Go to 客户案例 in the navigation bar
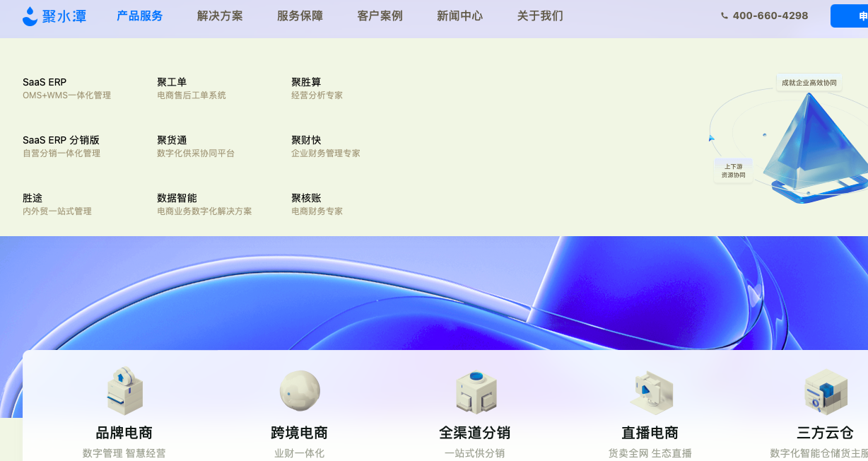868x461 pixels. click(x=380, y=16)
